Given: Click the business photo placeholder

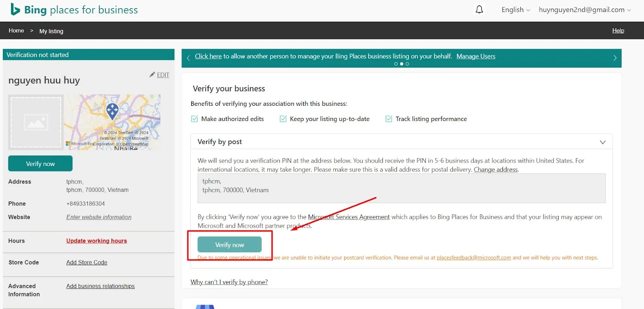Looking at the screenshot, I should [36, 122].
